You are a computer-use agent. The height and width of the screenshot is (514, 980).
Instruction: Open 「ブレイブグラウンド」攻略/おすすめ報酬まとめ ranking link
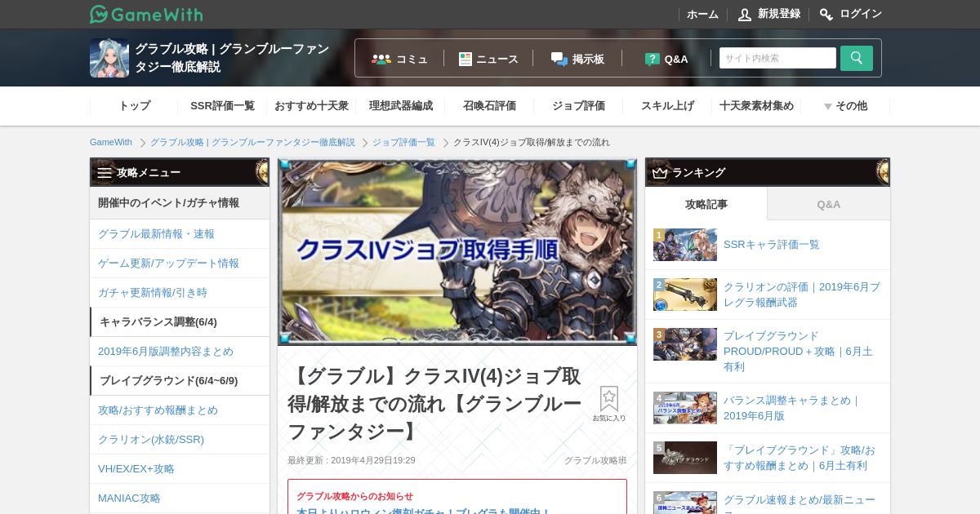[x=800, y=458]
